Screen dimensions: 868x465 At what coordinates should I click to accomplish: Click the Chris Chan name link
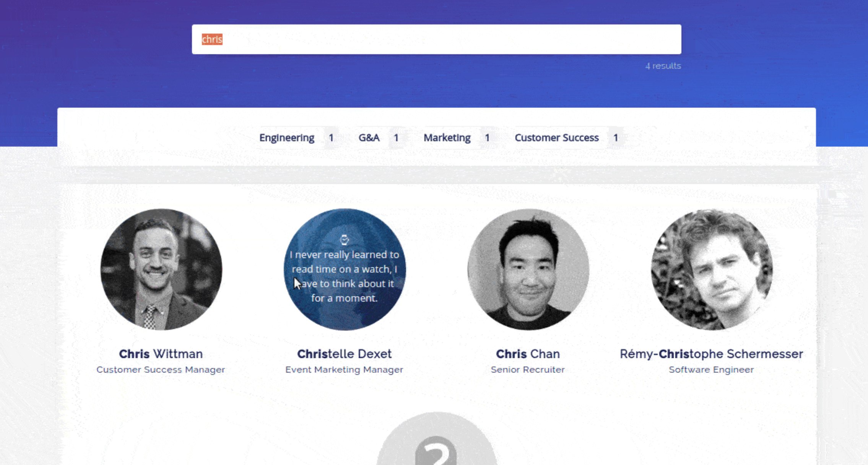pos(528,354)
